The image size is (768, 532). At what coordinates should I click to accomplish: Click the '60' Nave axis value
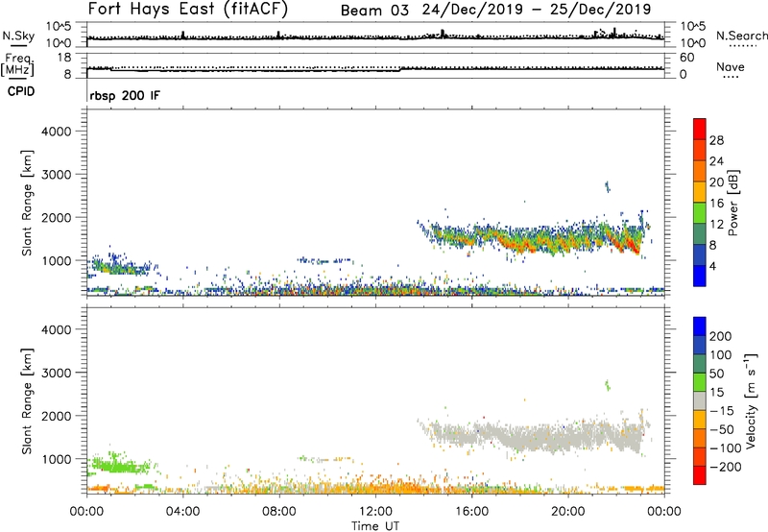(x=686, y=58)
